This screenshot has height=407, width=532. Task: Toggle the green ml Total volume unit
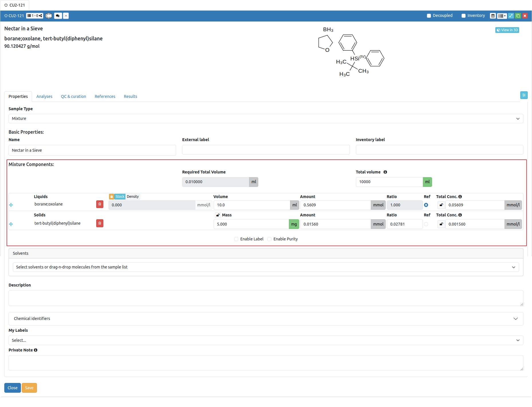tap(427, 182)
